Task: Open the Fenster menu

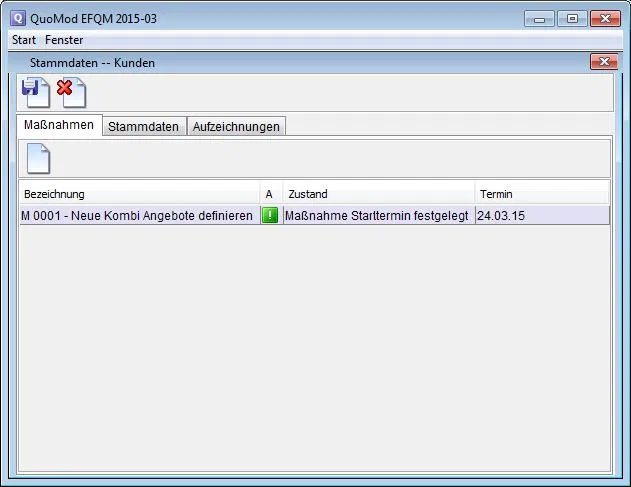Action: click(x=65, y=40)
